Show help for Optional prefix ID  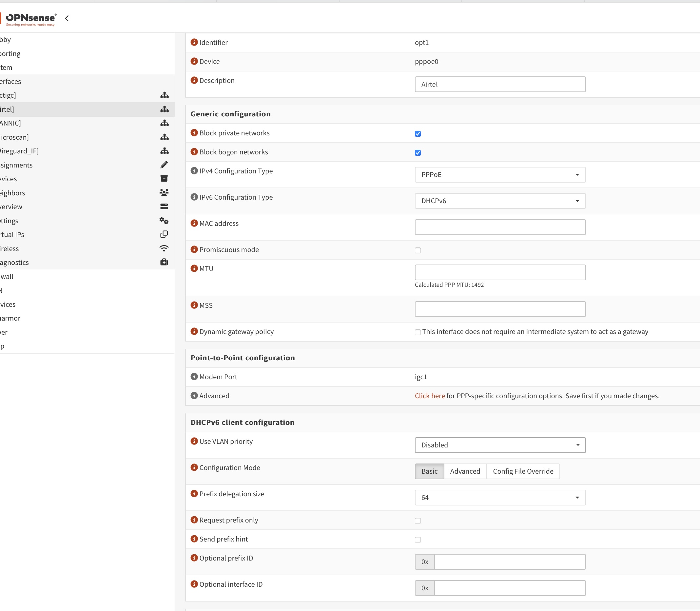(194, 558)
